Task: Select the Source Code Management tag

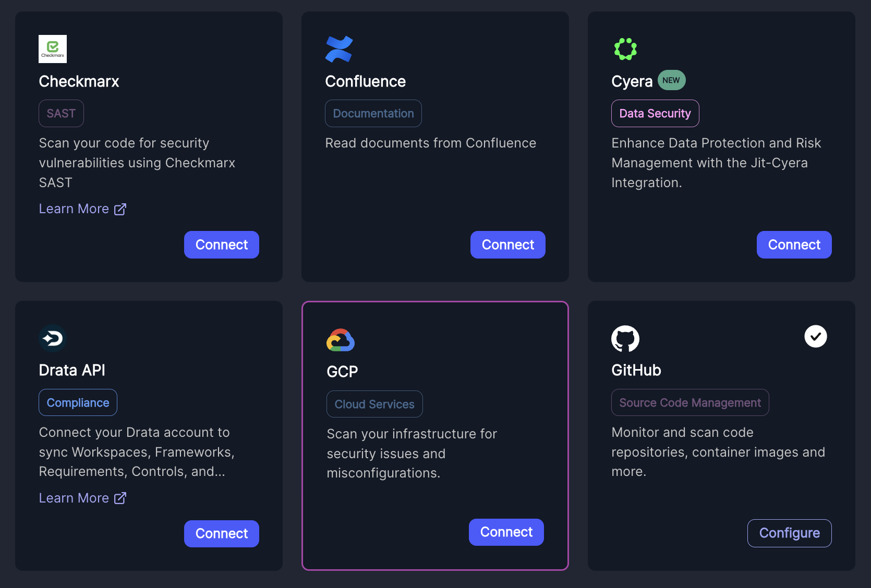Action: coord(690,402)
